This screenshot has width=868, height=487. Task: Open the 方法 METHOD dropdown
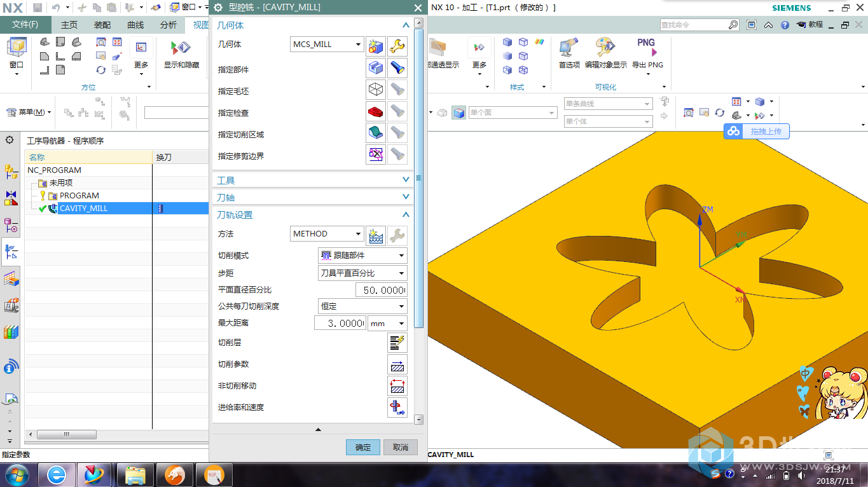point(327,234)
